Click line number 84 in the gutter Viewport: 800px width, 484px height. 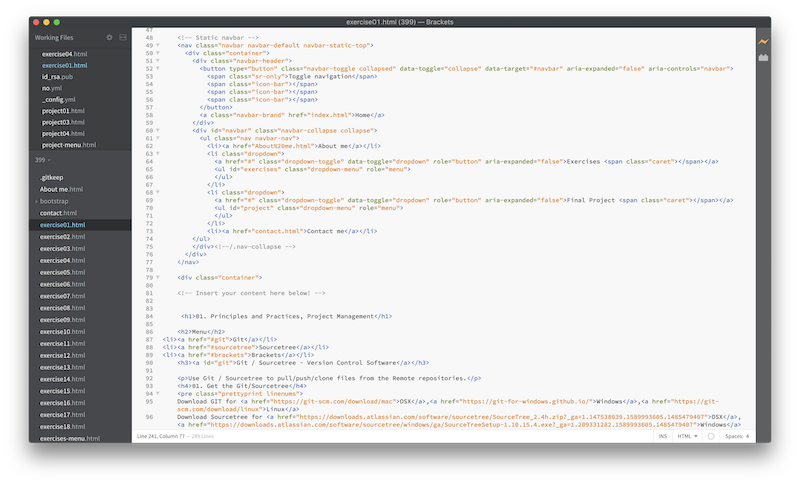(149, 316)
